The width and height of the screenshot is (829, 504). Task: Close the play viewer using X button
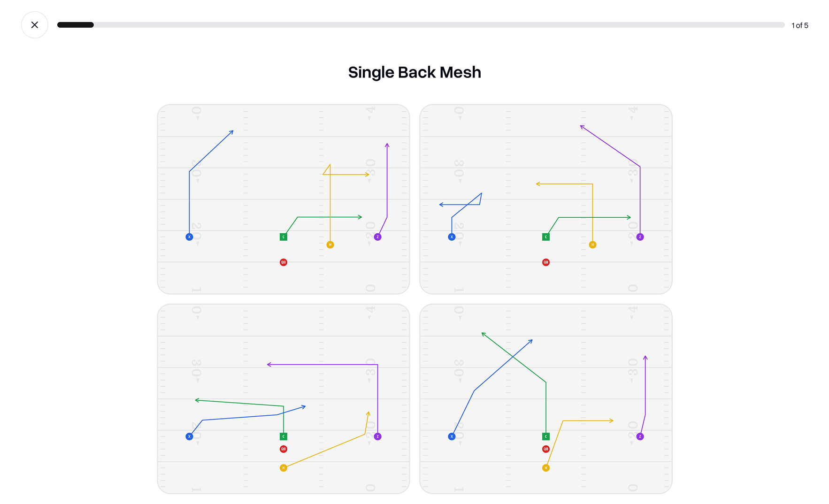point(35,25)
